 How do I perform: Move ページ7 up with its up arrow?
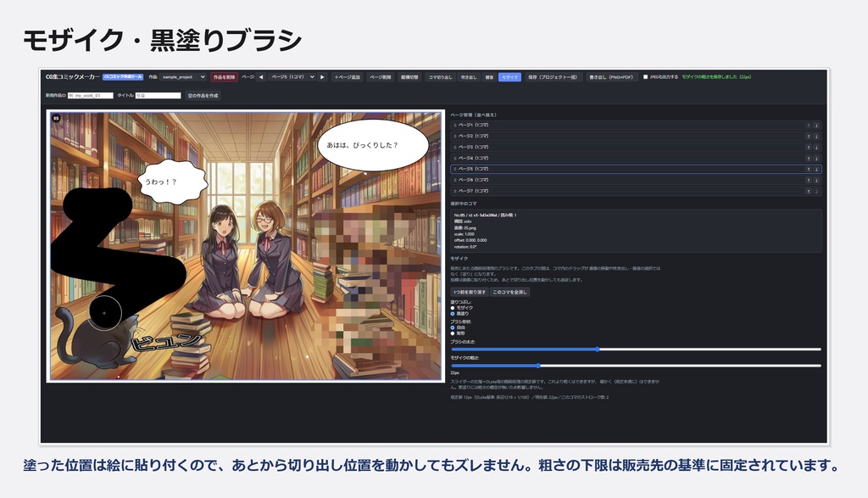click(x=808, y=191)
